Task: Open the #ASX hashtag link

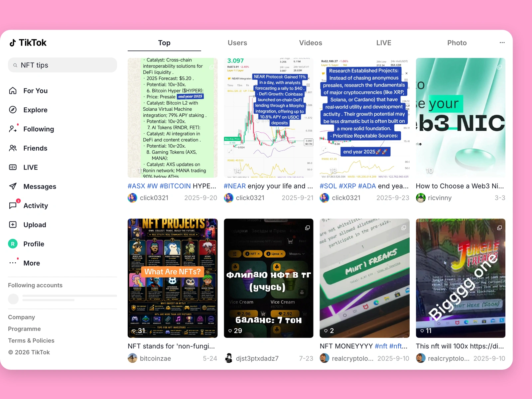Action: [136, 186]
